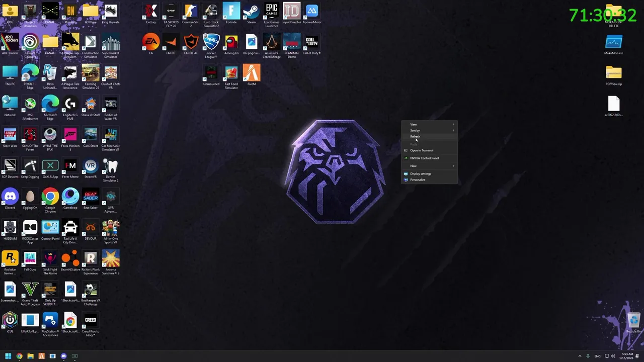Image resolution: width=644 pixels, height=362 pixels.
Task: Select the Steam desktop icon
Action: tap(252, 14)
